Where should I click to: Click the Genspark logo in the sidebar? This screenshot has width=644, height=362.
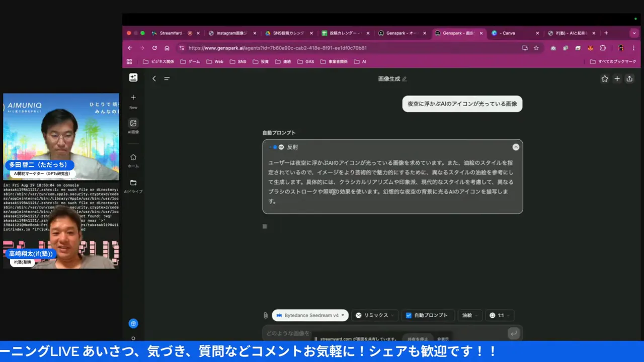pos(133,77)
